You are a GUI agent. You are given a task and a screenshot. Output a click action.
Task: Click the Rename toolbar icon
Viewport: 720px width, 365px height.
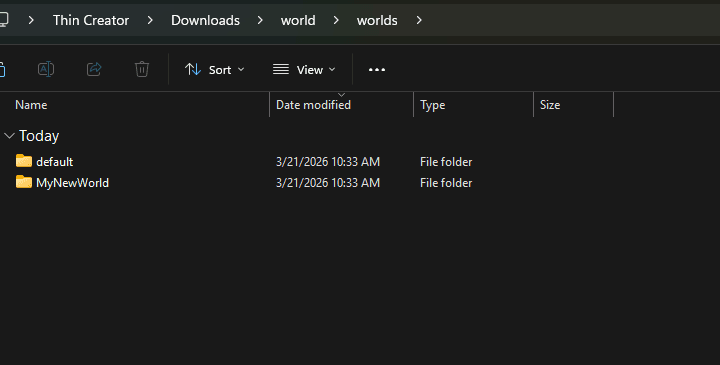coord(46,69)
